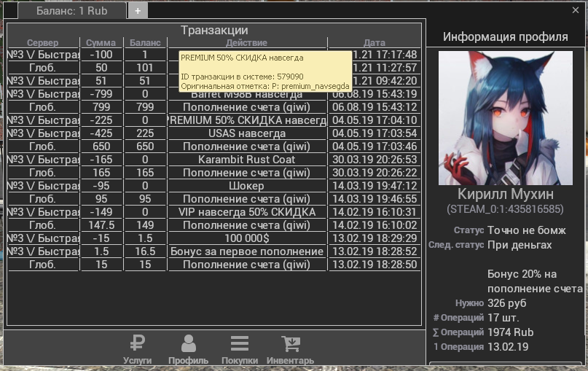Image resolution: width=588 pixels, height=371 pixels.
Task: Sort transactions by Баланс column header
Action: (x=145, y=43)
